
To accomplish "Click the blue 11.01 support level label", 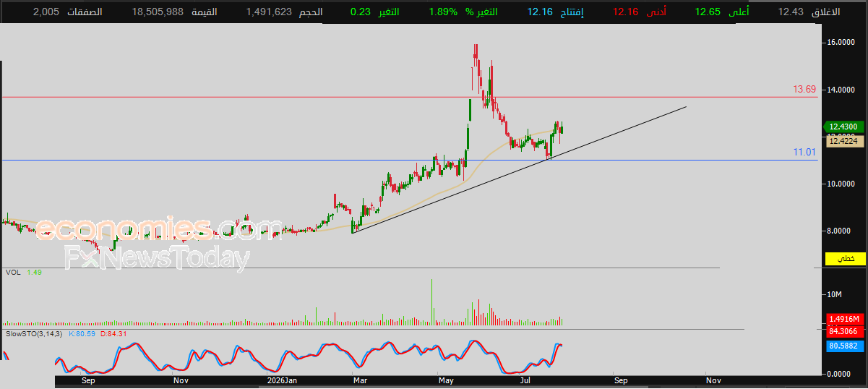I will point(804,152).
